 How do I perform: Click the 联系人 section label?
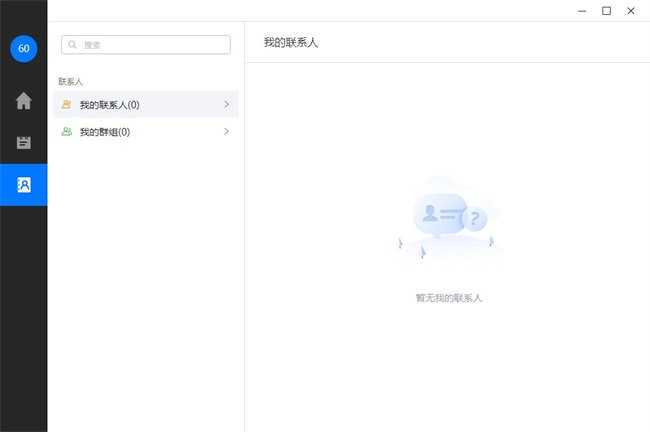click(x=71, y=81)
